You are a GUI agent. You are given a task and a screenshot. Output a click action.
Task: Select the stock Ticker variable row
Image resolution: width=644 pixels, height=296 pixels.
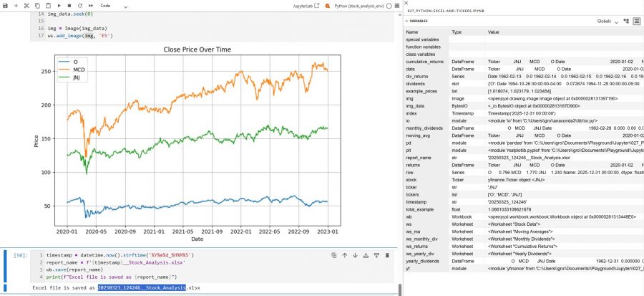(524, 180)
